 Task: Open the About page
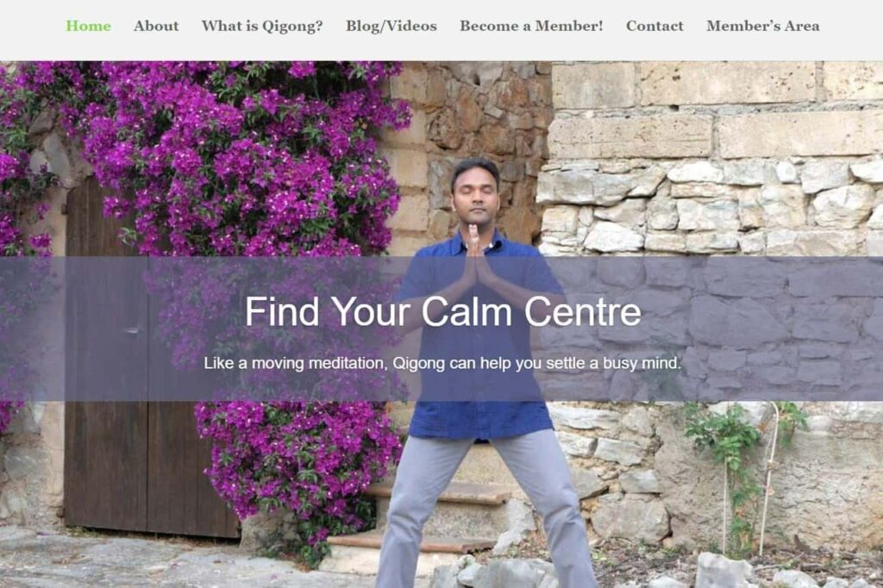coord(156,26)
